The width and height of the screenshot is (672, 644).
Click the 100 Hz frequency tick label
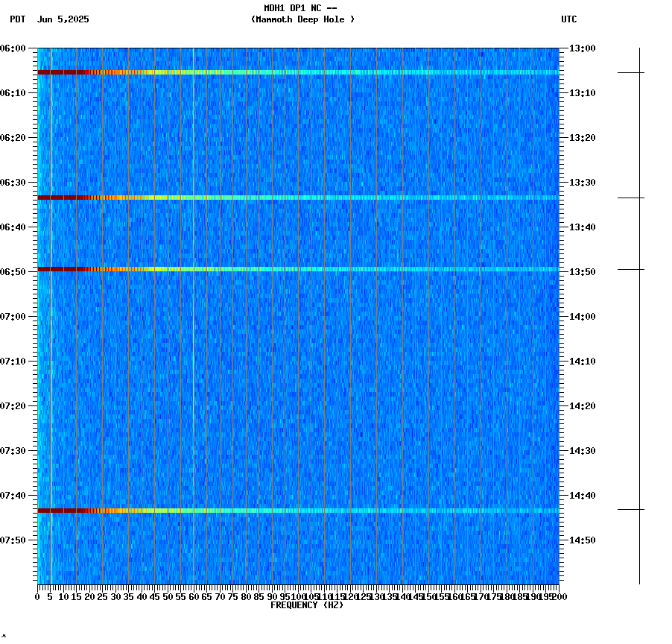click(x=297, y=596)
